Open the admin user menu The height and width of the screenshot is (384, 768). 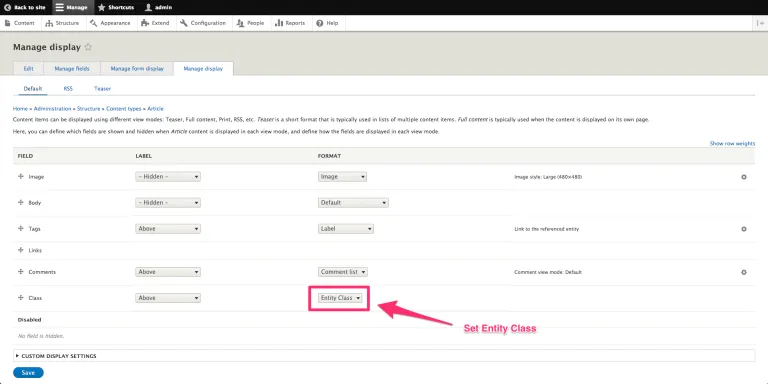[x=159, y=7]
